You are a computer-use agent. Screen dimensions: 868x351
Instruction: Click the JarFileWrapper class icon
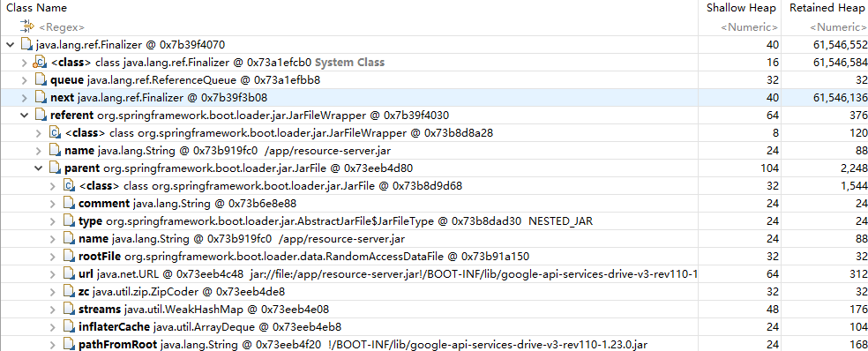pos(55,133)
